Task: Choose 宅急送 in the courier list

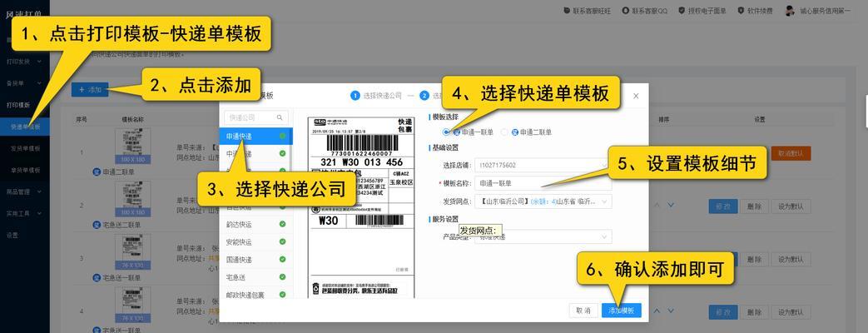Action: click(256, 277)
